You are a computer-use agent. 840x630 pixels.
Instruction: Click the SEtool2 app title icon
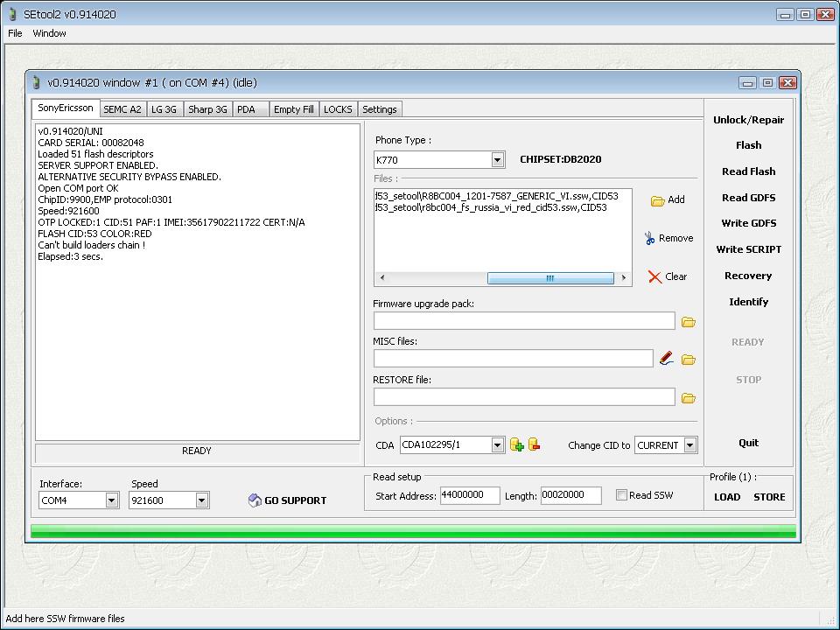pos(13,14)
